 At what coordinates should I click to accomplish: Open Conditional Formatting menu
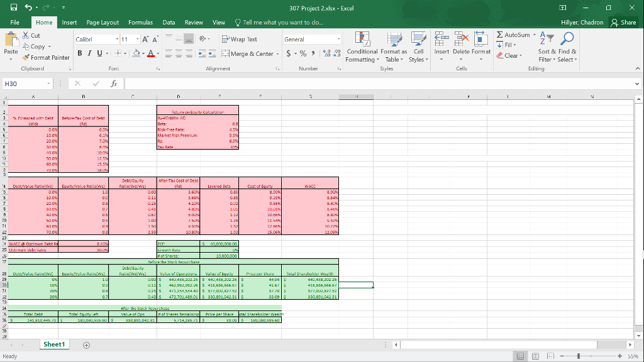[x=362, y=47]
